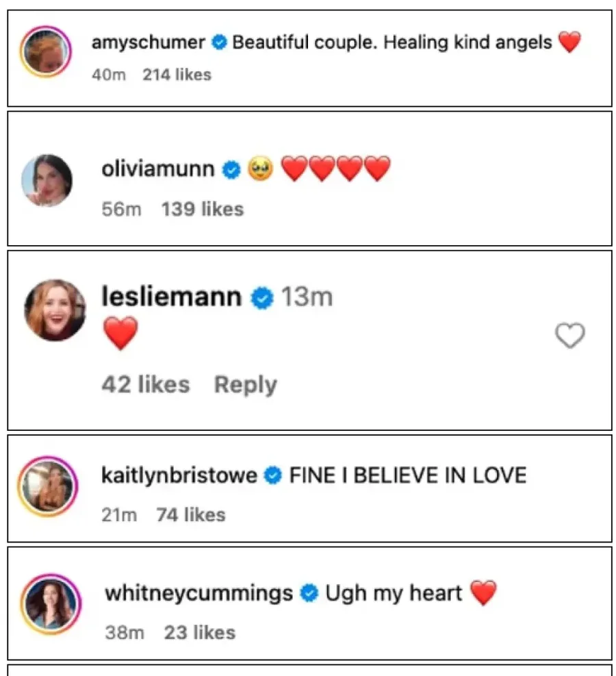This screenshot has width=616, height=676.
Task: Open oliviamunn's profile picture
Action: (48, 180)
